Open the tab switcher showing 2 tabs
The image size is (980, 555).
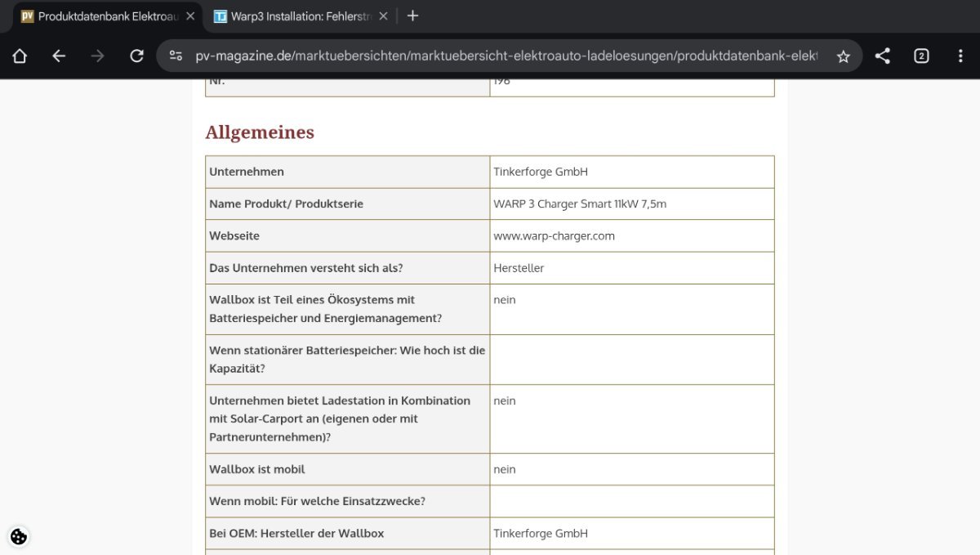(921, 56)
